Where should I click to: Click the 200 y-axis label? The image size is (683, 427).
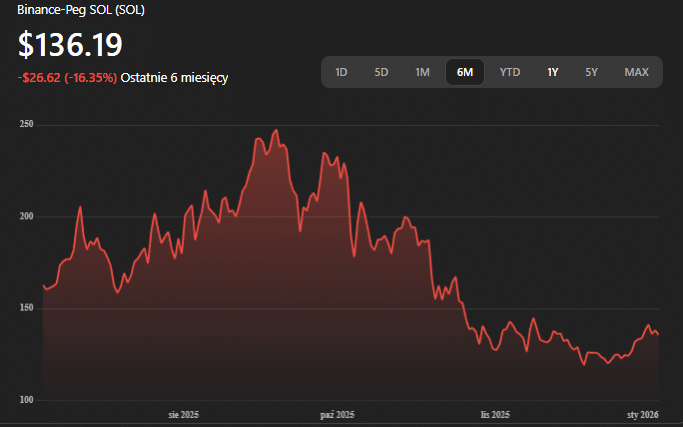point(26,216)
